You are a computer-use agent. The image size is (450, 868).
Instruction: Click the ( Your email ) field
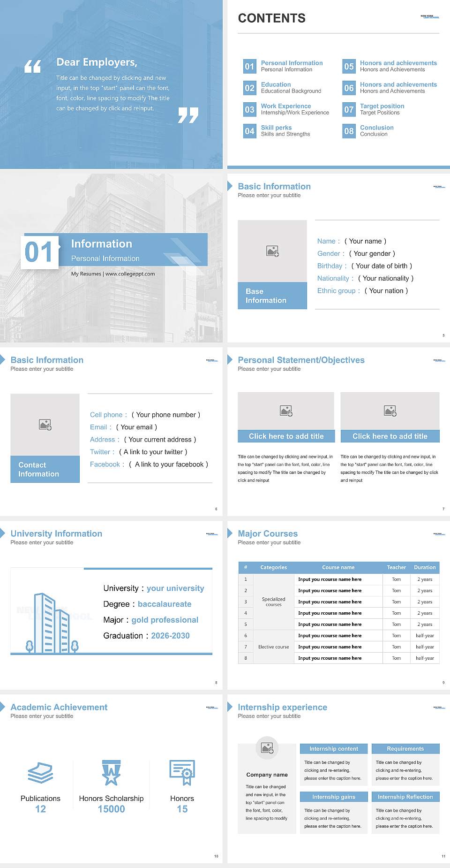[x=136, y=427]
